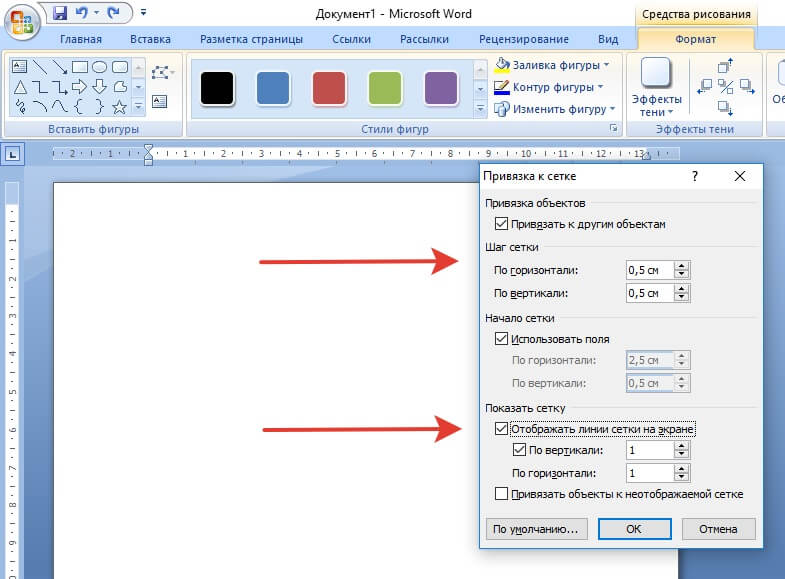Switch to the Вставка tab
785x579 pixels.
click(150, 39)
